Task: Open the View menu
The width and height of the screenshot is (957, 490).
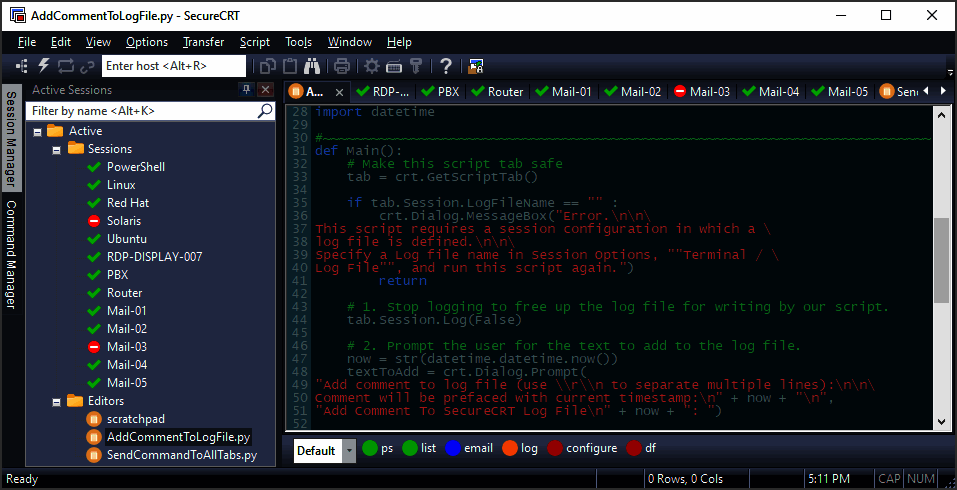Action: (x=98, y=42)
